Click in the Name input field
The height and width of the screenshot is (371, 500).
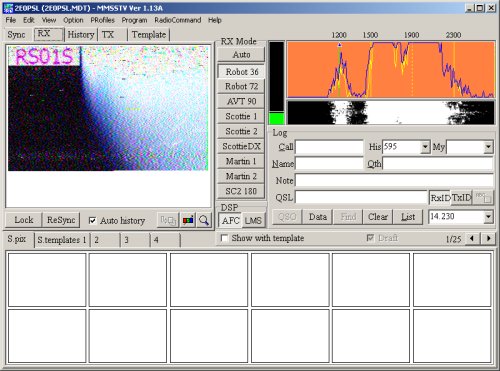[329, 163]
